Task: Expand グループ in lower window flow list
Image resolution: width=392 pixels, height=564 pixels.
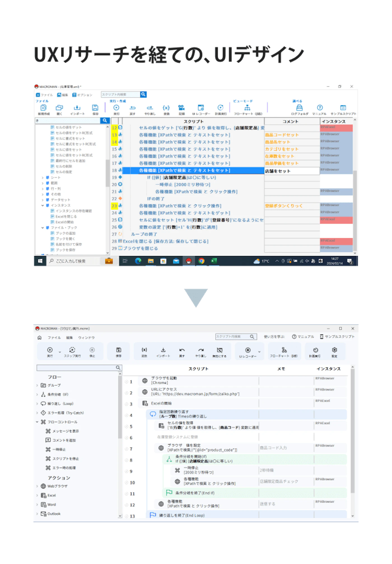Action: tap(37, 385)
